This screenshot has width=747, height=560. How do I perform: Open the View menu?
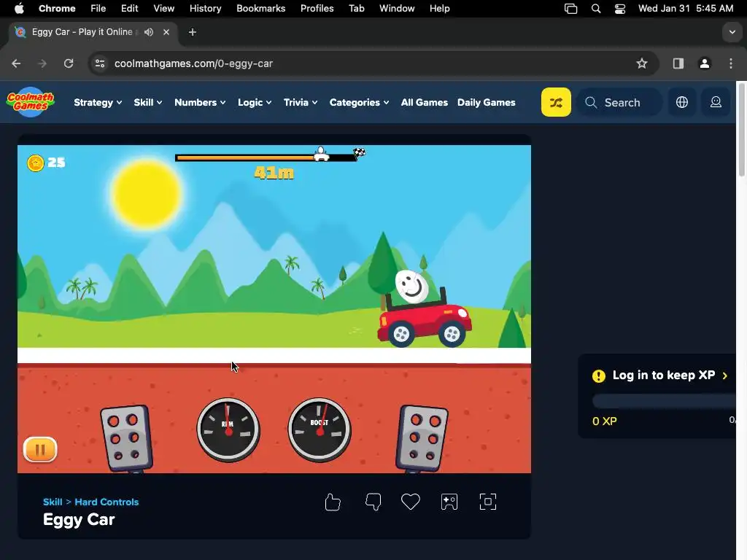(x=164, y=8)
